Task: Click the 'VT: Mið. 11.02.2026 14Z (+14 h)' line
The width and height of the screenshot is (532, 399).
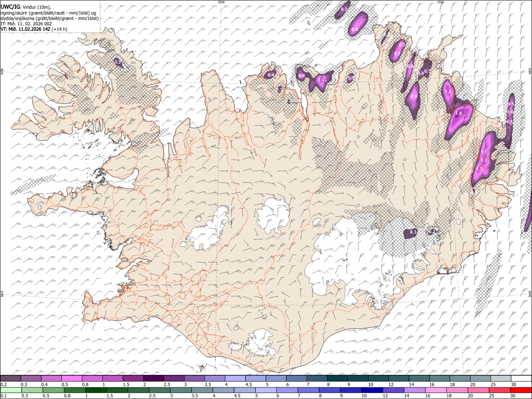Action: click(x=34, y=29)
